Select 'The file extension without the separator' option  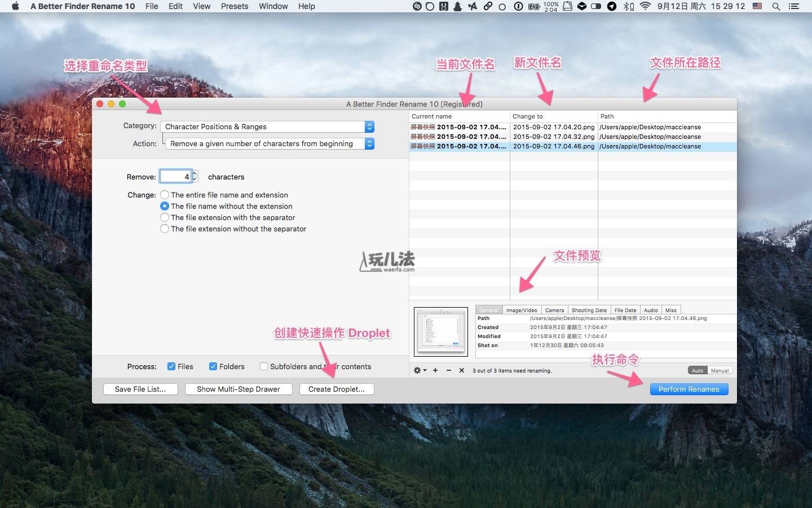click(165, 229)
